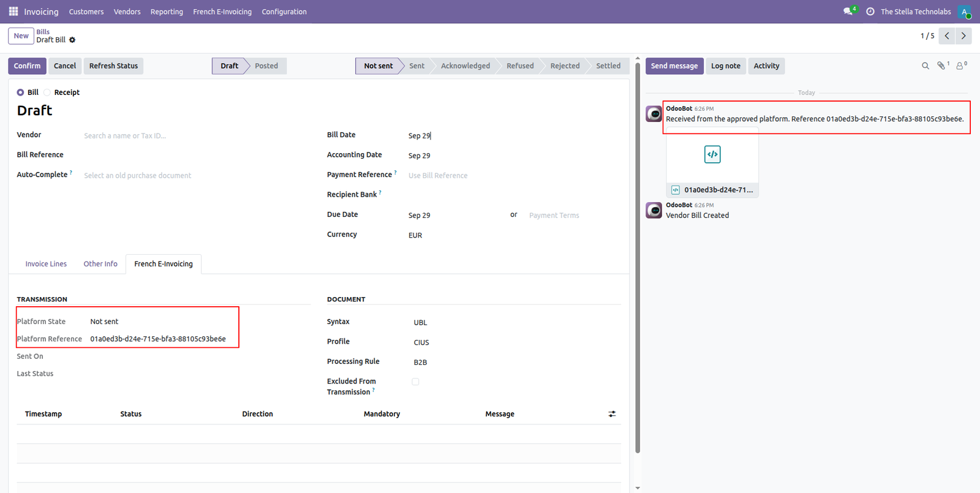Click the Bill Date field
This screenshot has width=980, height=493.
click(x=514, y=135)
